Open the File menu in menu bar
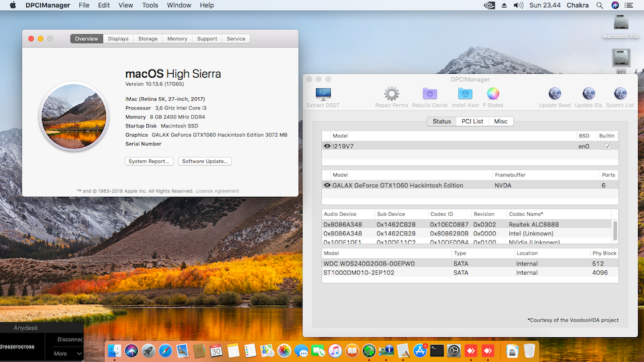Viewport: 644px width, 362px height. pyautogui.click(x=84, y=5)
